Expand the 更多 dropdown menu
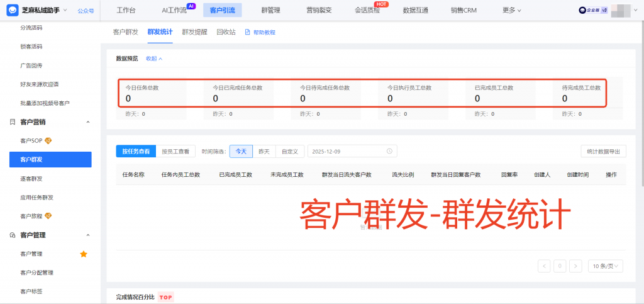This screenshot has width=644, height=304. 512,10
